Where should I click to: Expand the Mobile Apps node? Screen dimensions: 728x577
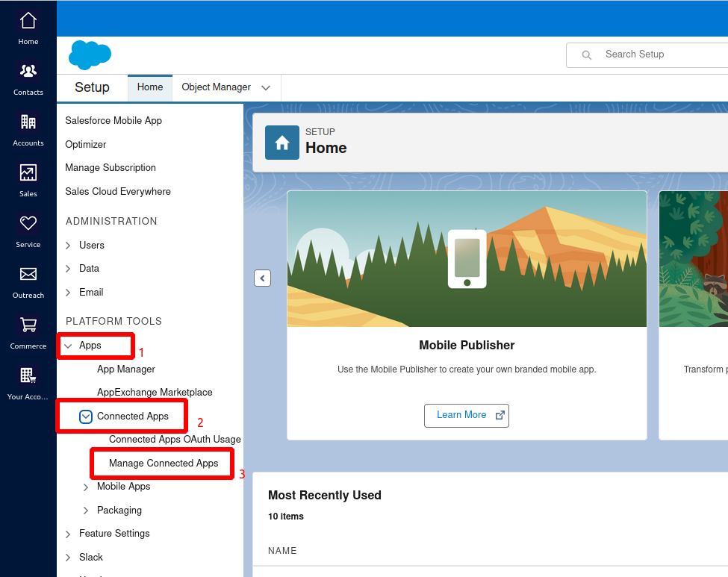(x=86, y=487)
